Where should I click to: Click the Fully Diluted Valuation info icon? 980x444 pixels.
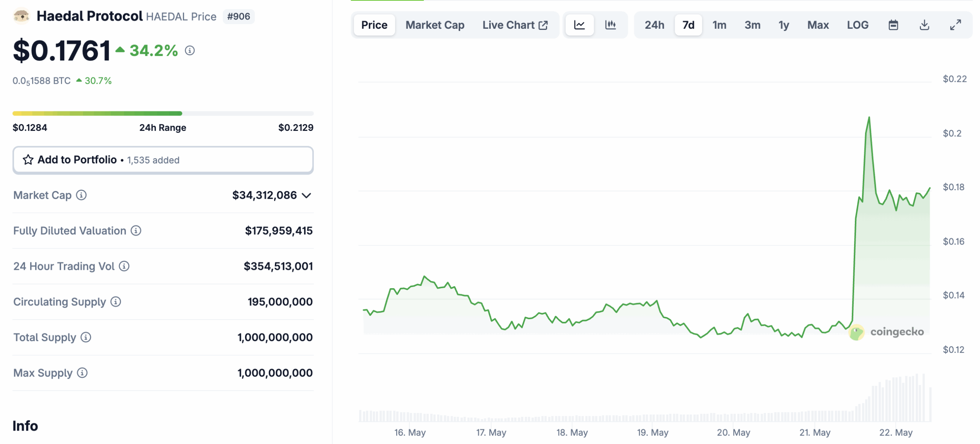click(136, 231)
